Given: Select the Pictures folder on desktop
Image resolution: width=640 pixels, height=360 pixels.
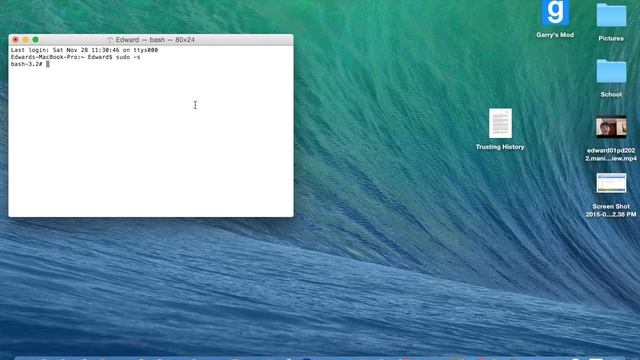Looking at the screenshot, I should (611, 16).
